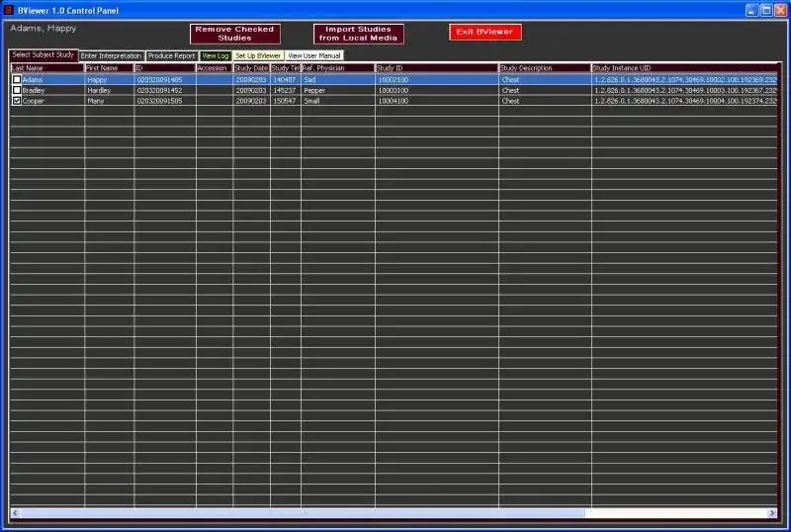Check the box for the Adams study
This screenshot has height=532, width=791.
tap(17, 79)
